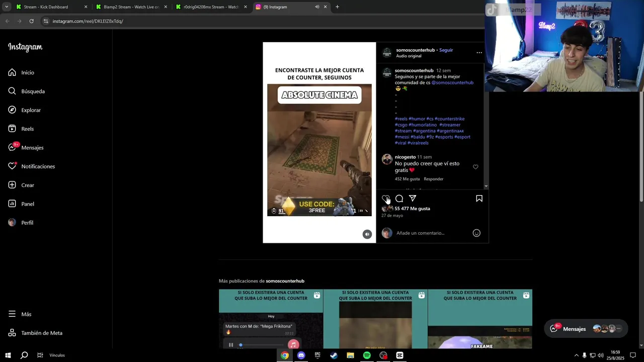Open somoscounterhub profile from post header
Viewport: 644px width, 362px height.
point(415,50)
